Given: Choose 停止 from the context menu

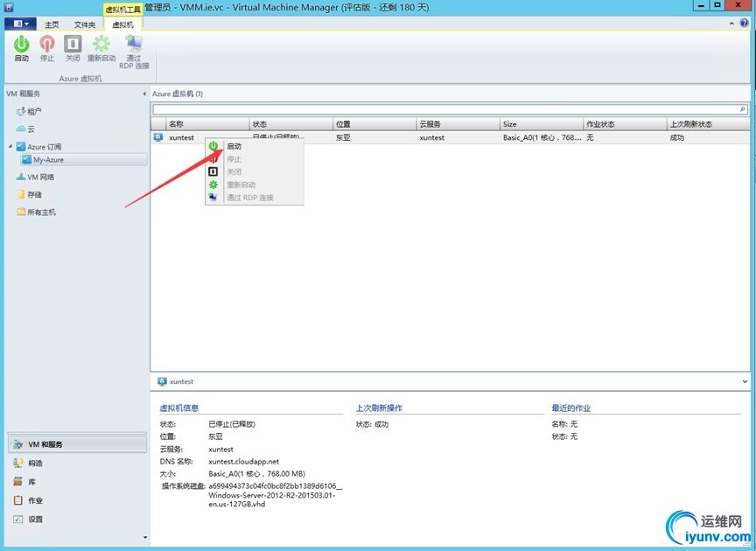Looking at the screenshot, I should [x=255, y=159].
